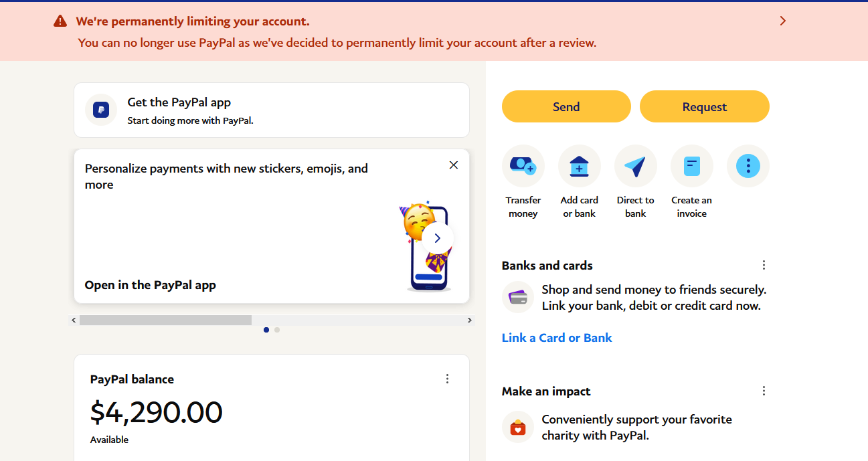This screenshot has width=868, height=461.
Task: Open Banks and cards options menu
Action: click(764, 265)
